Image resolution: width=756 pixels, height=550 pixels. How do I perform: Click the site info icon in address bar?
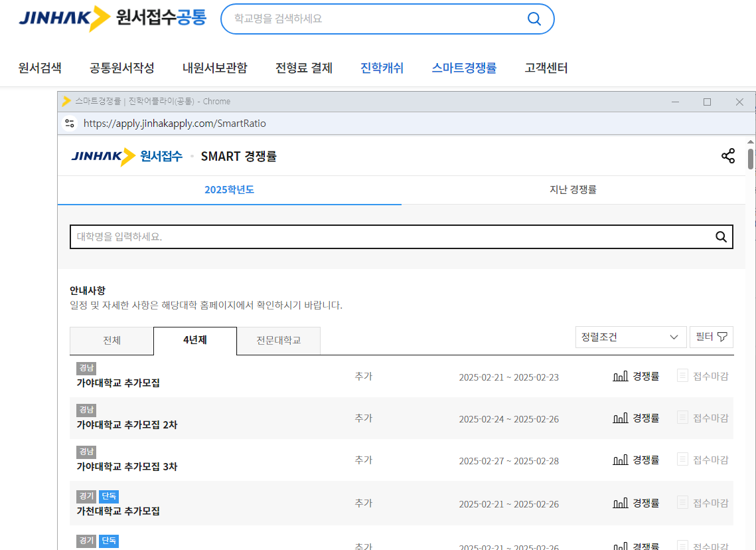[x=70, y=124]
